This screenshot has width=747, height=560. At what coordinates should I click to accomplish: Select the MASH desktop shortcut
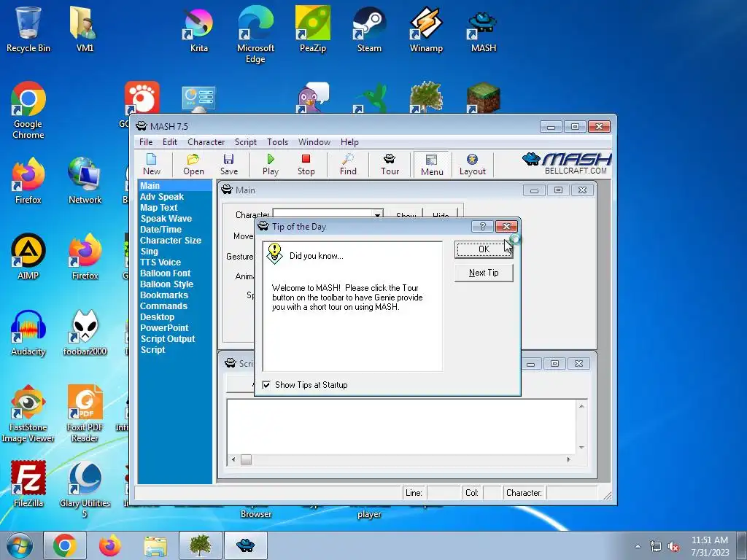coord(483,29)
